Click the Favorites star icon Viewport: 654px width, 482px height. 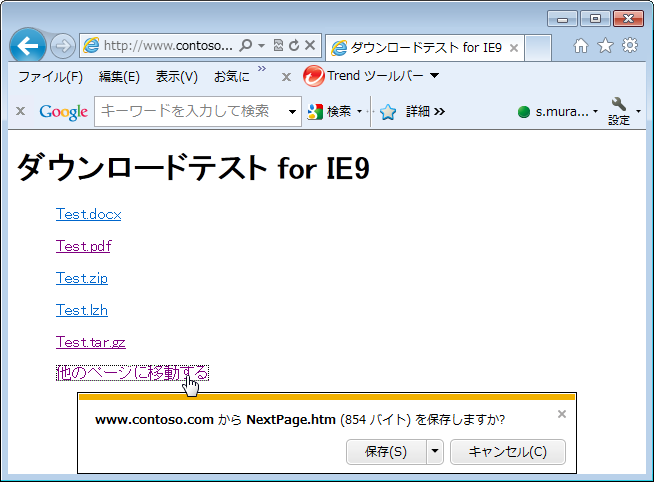point(605,46)
